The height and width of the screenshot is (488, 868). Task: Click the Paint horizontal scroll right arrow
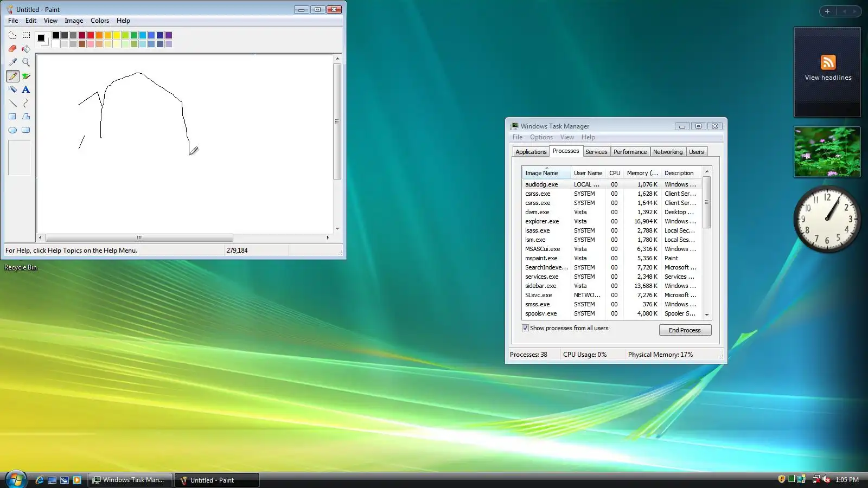tap(328, 237)
